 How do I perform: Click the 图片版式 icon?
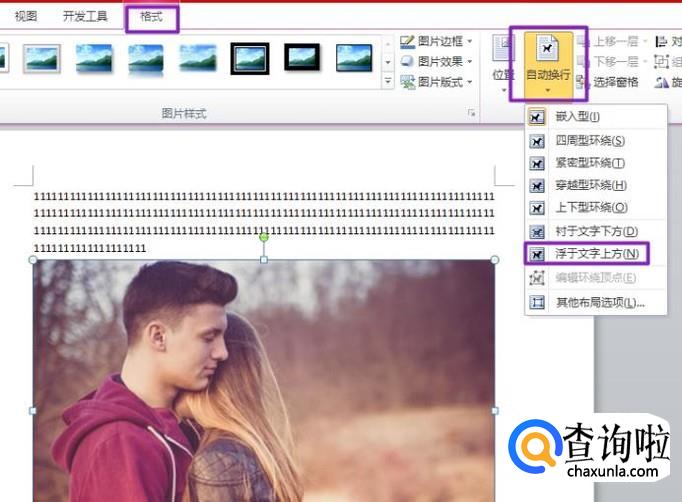[x=408, y=82]
